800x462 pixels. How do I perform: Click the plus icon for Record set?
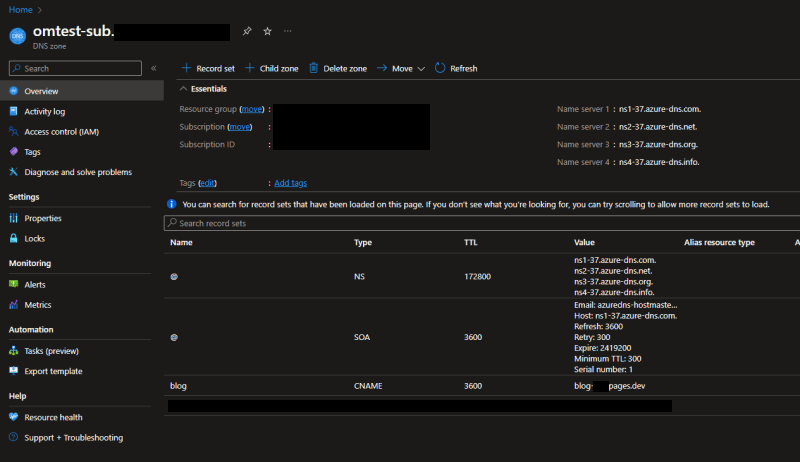tap(186, 68)
